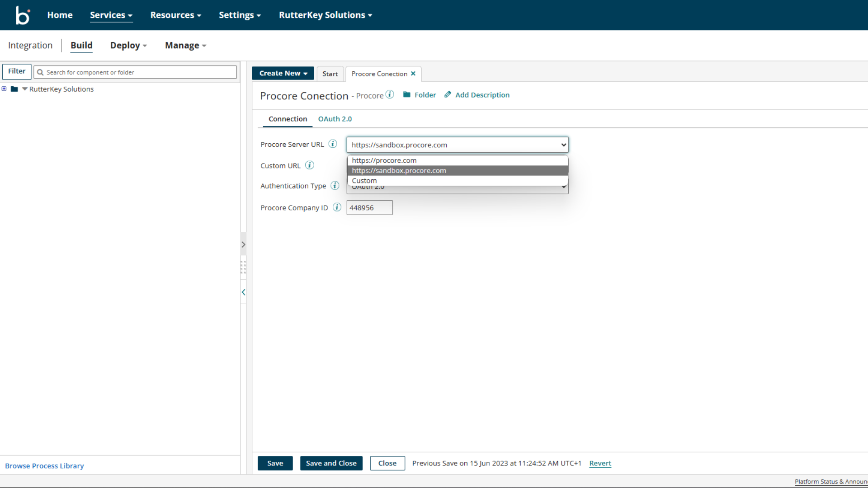Click the Procore Conection title text
The width and height of the screenshot is (868, 488).
coord(304,96)
